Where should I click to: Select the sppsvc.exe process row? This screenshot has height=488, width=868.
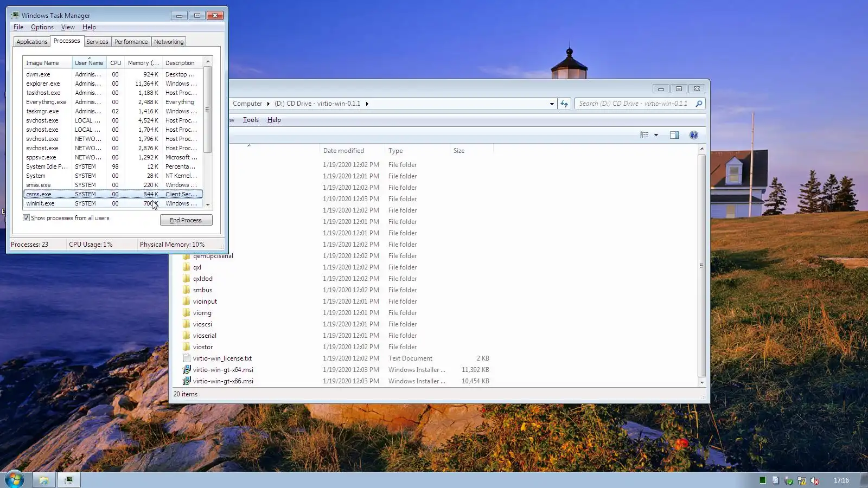[x=113, y=157]
